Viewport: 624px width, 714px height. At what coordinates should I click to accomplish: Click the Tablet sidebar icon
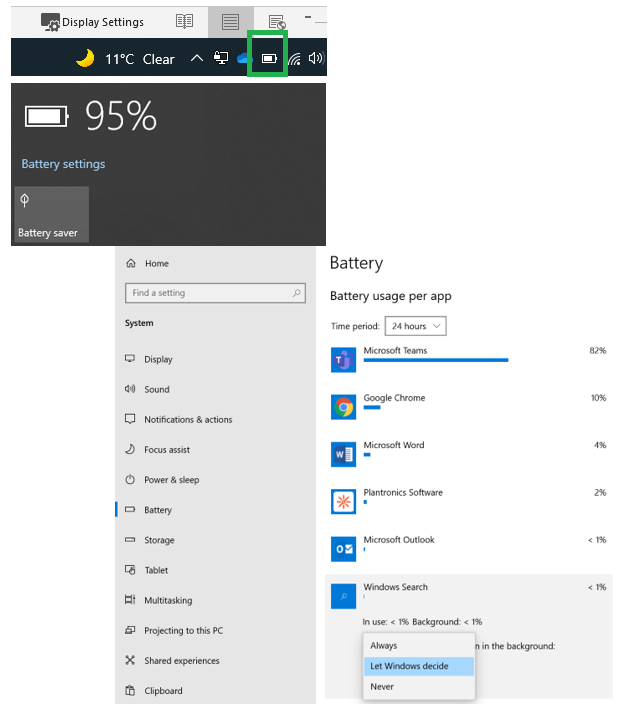[x=130, y=570]
